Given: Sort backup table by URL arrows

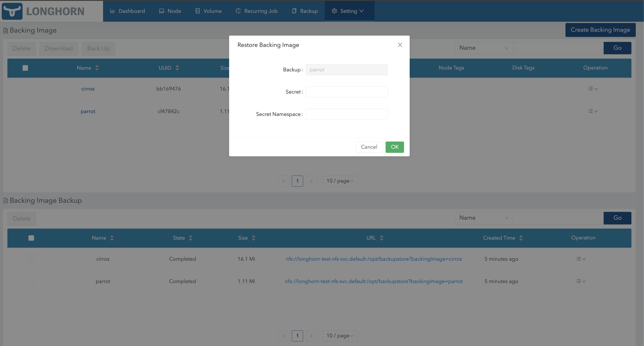Looking at the screenshot, I should coord(381,238).
